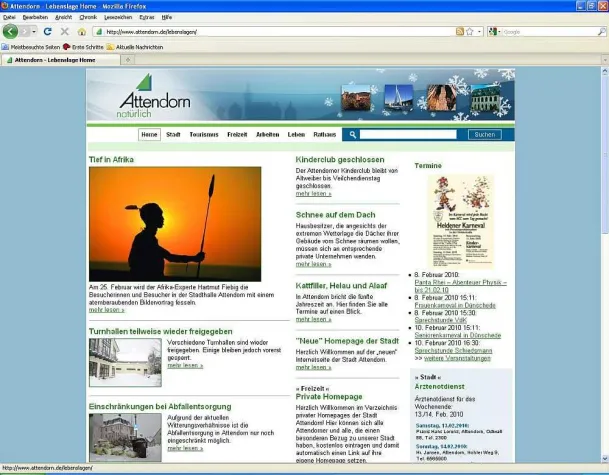
Task: Bookmark this page with the star icon
Action: (470, 32)
